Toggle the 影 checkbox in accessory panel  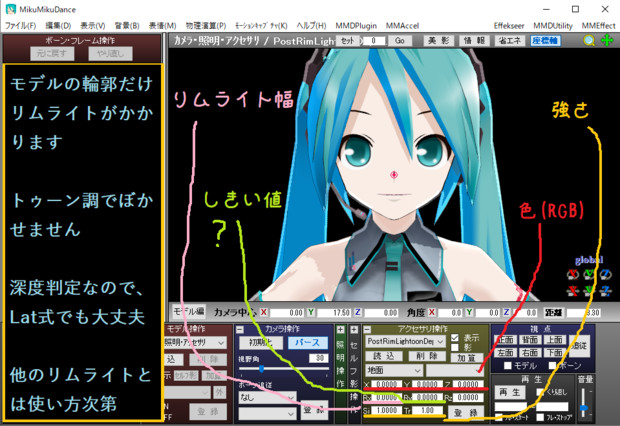click(x=455, y=347)
